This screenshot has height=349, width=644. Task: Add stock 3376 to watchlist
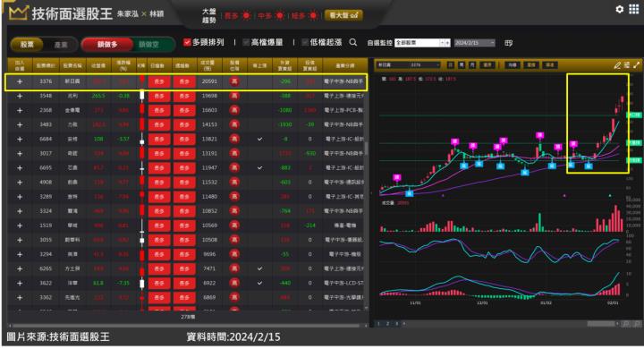click(x=20, y=81)
